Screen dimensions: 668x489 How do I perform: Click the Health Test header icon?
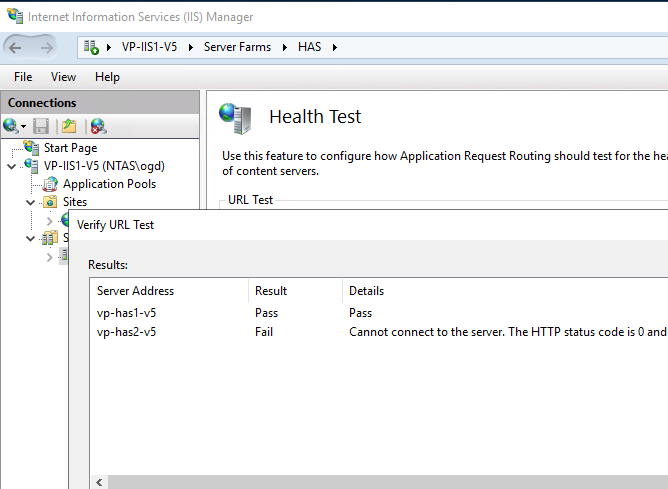pos(235,118)
